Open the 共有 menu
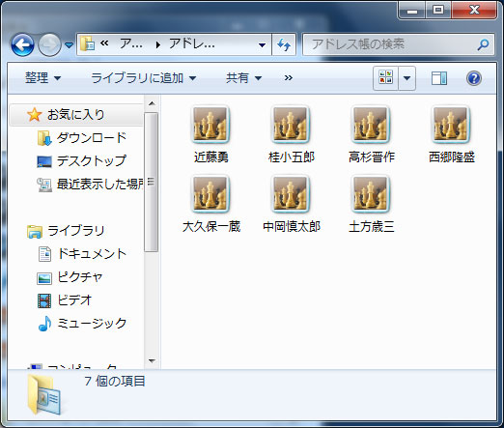This screenshot has height=428, width=504. (x=243, y=78)
